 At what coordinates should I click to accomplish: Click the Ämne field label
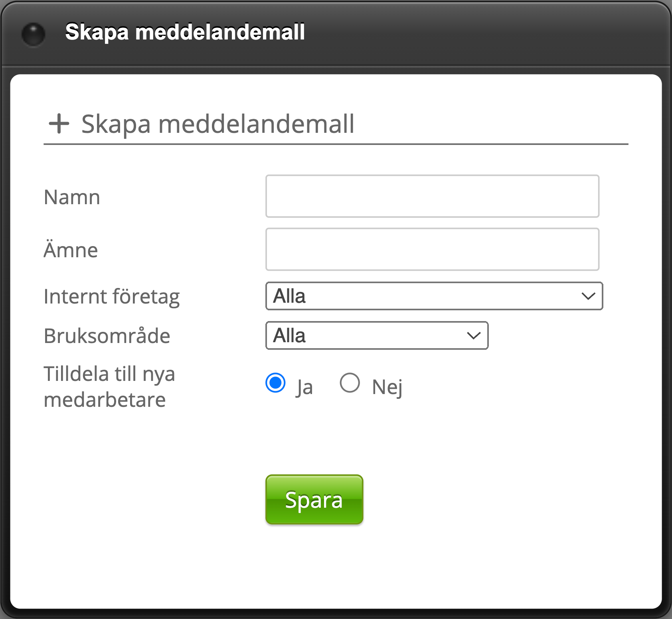point(71,250)
